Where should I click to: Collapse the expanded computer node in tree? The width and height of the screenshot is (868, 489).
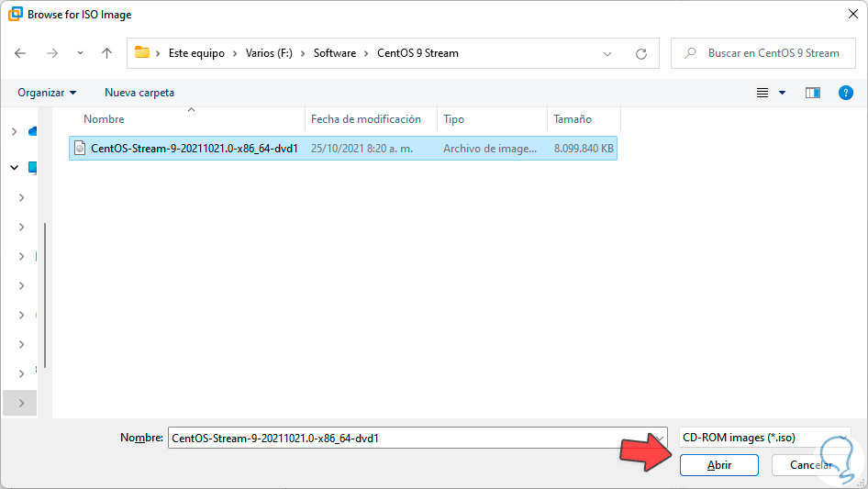[x=15, y=167]
